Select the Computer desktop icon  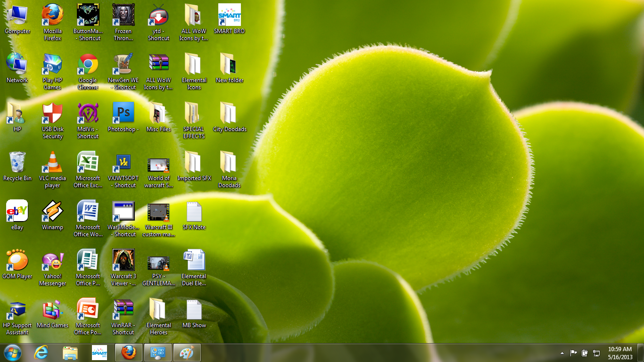(17, 19)
